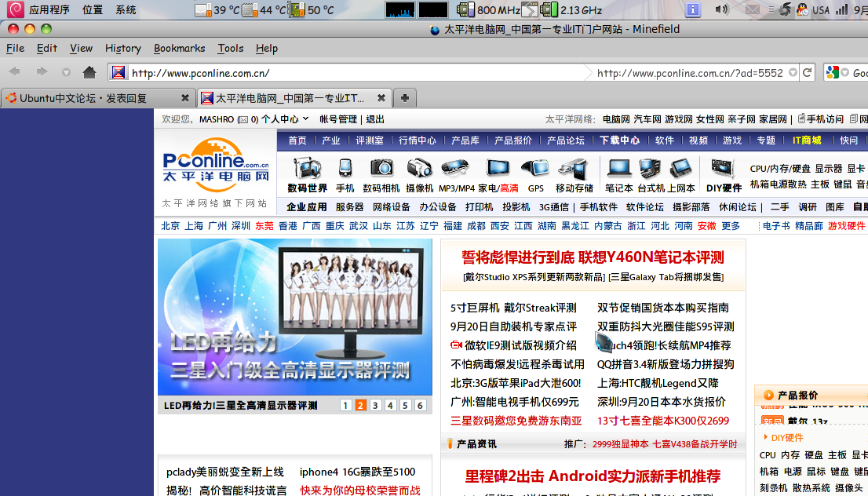Click the volume speaker tray icon
The width and height of the screenshot is (868, 496).
point(722,9)
